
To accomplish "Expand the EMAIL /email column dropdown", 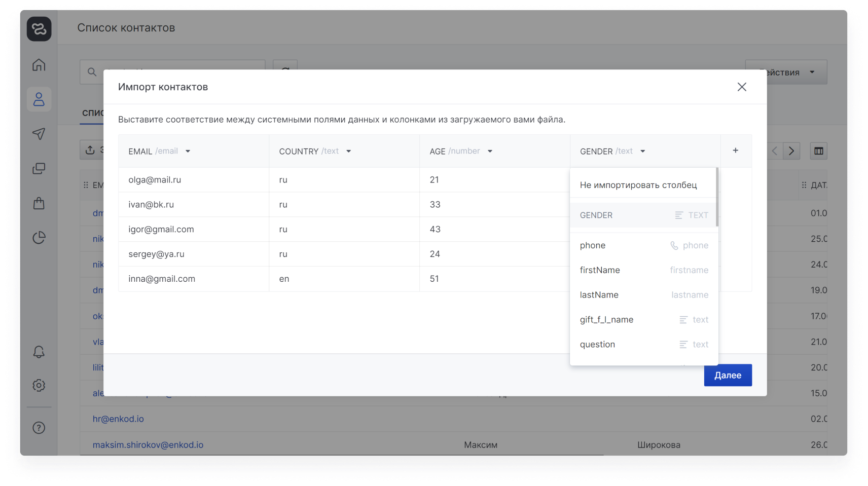I will pyautogui.click(x=188, y=152).
